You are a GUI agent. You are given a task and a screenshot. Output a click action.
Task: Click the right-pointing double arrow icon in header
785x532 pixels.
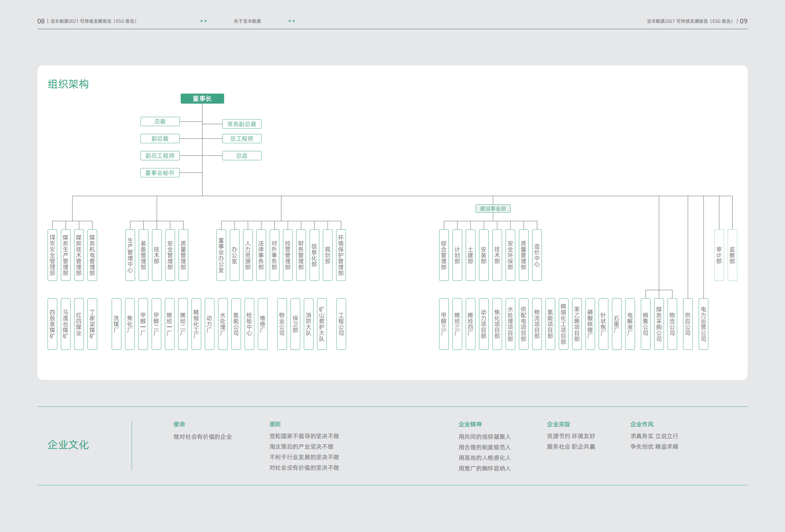point(204,21)
